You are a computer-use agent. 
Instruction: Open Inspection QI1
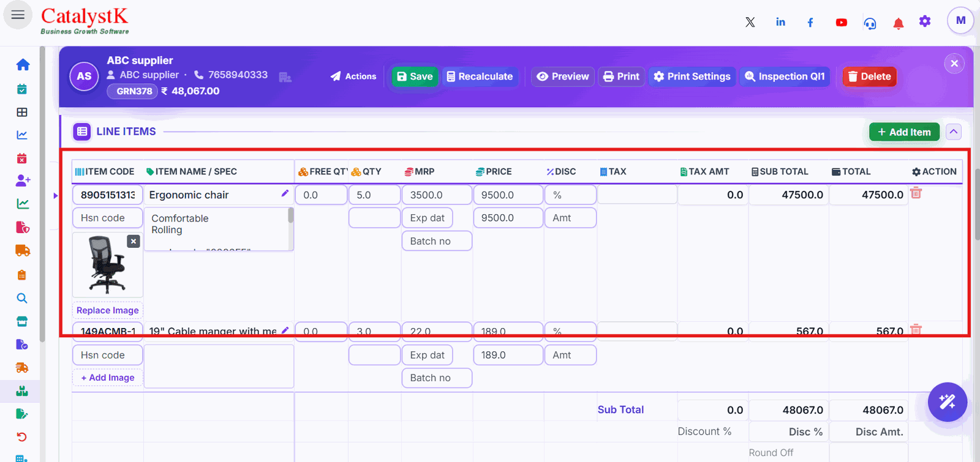785,76
